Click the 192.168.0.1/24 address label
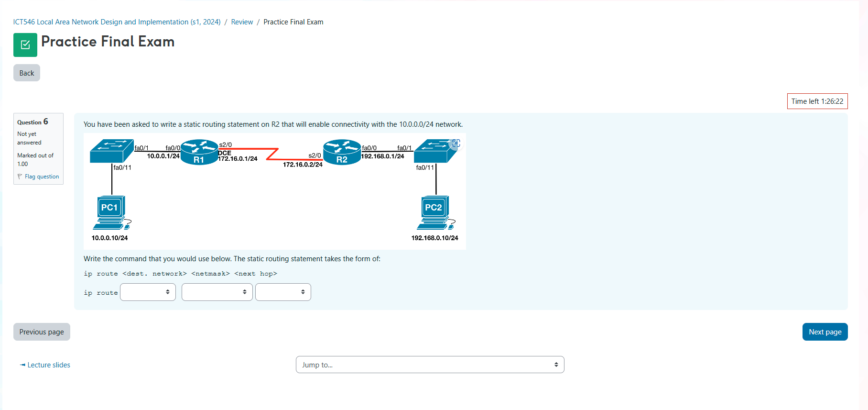This screenshot has width=868, height=410. coord(382,156)
